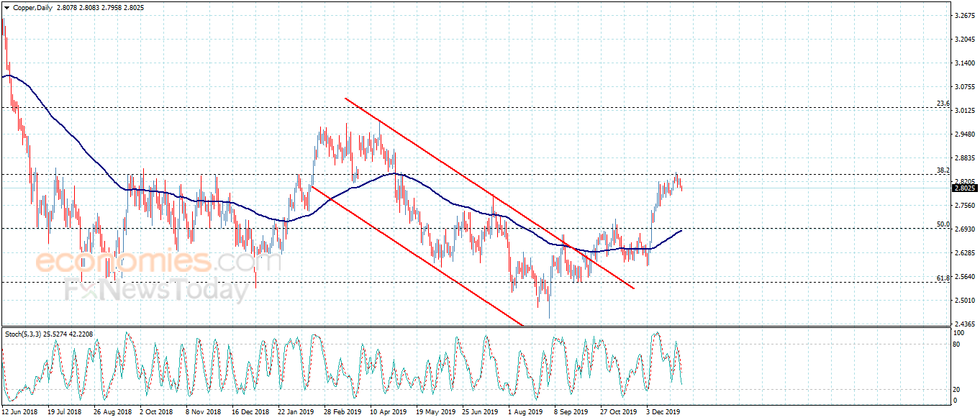The image size is (980, 420).
Task: Click date label 12 Jun 2018
Action: coord(19,412)
